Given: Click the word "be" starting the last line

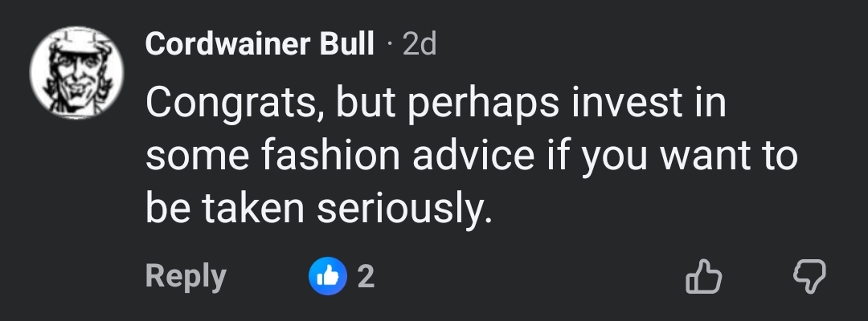Looking at the screenshot, I should coord(166,209).
